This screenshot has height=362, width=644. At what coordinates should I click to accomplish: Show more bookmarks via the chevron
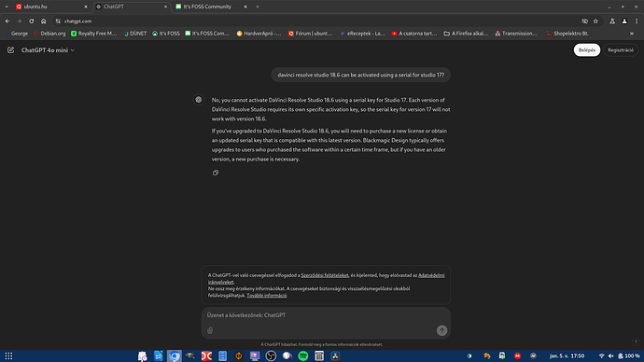[x=632, y=34]
